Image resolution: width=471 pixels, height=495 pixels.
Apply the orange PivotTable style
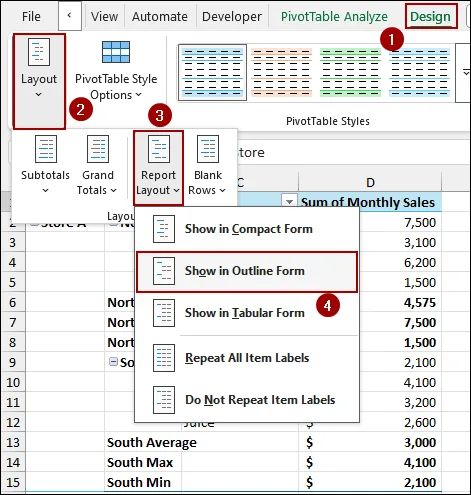click(281, 72)
